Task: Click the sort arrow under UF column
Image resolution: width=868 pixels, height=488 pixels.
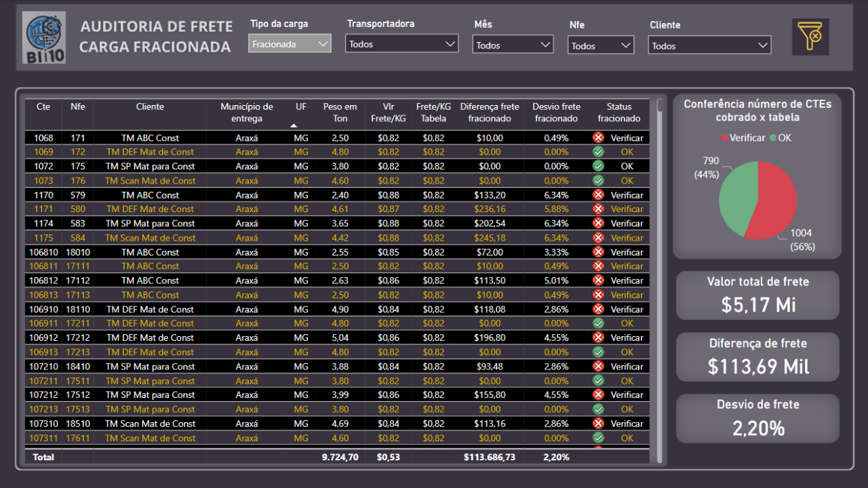Action: point(294,125)
